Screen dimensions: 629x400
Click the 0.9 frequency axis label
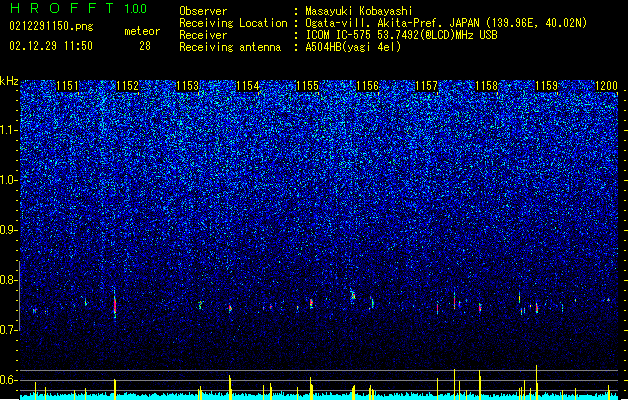(x=9, y=230)
